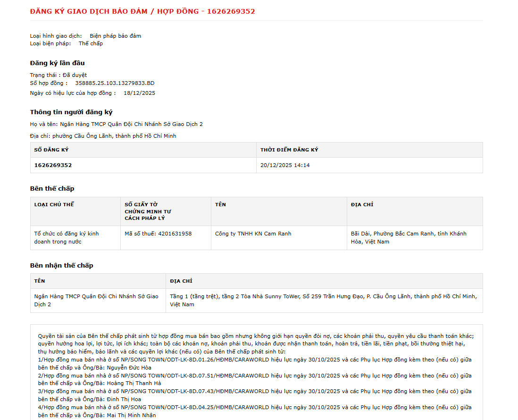
Task: Click the status line 'Trạng thái : Đã duyệt'
Action: click(x=58, y=75)
